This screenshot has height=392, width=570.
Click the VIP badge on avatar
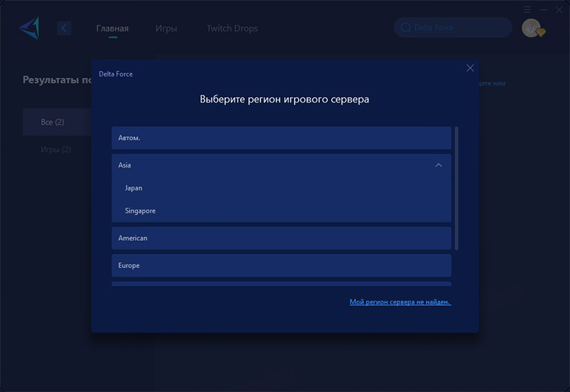tap(541, 33)
